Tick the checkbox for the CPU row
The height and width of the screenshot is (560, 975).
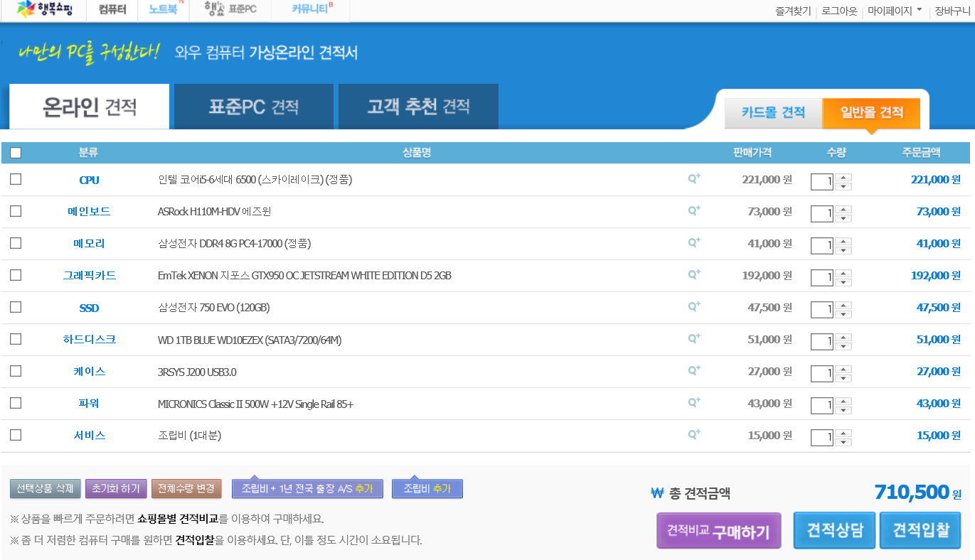click(x=16, y=179)
